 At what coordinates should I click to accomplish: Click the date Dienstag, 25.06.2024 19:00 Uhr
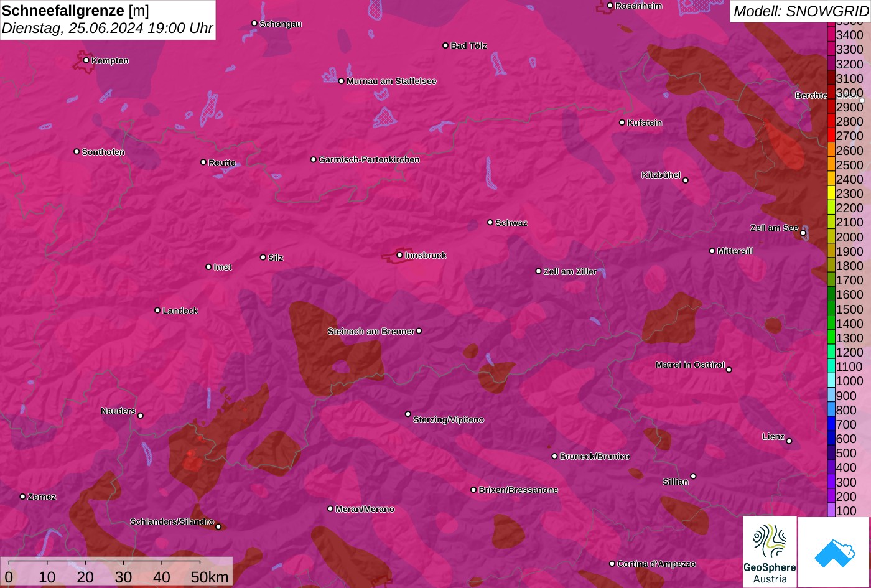(107, 28)
